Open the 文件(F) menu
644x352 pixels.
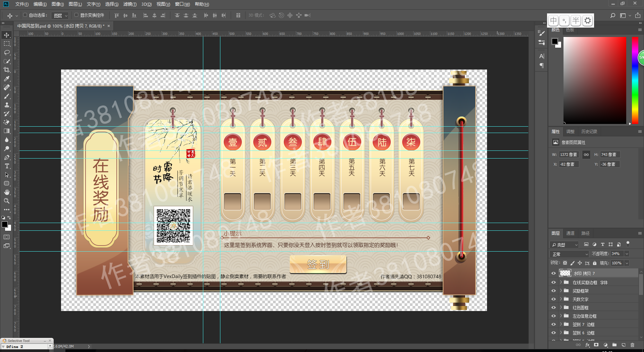coord(22,4)
